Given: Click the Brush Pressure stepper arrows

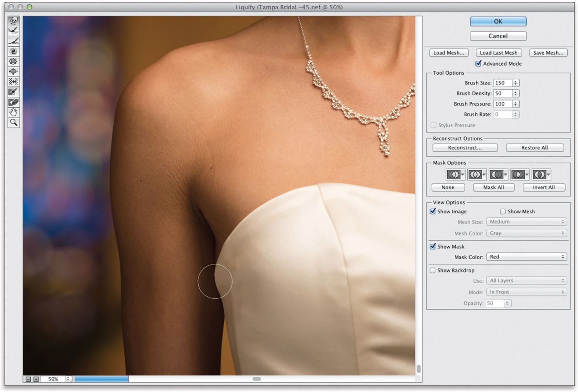Looking at the screenshot, I should (516, 104).
